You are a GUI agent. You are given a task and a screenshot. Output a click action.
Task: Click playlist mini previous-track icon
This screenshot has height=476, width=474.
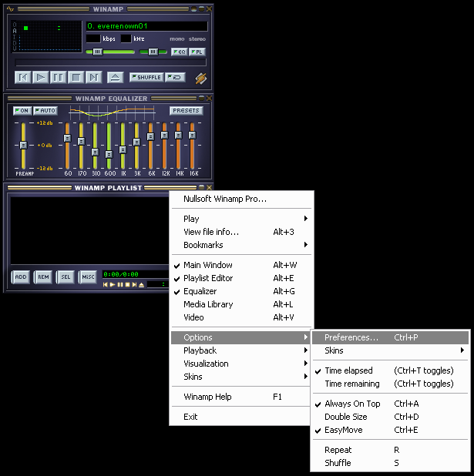coord(105,285)
